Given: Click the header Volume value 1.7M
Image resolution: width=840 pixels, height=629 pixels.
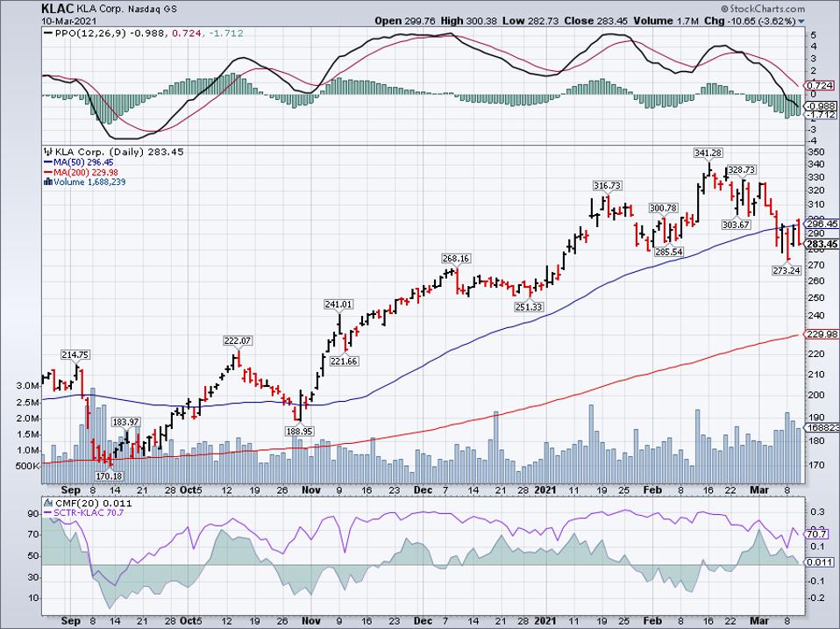Looking at the screenshot, I should point(687,21).
